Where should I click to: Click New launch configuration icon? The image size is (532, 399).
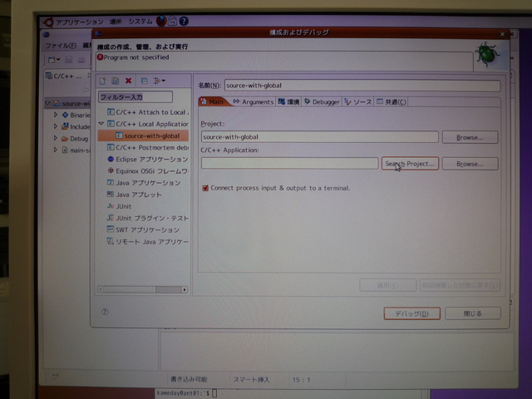point(102,81)
